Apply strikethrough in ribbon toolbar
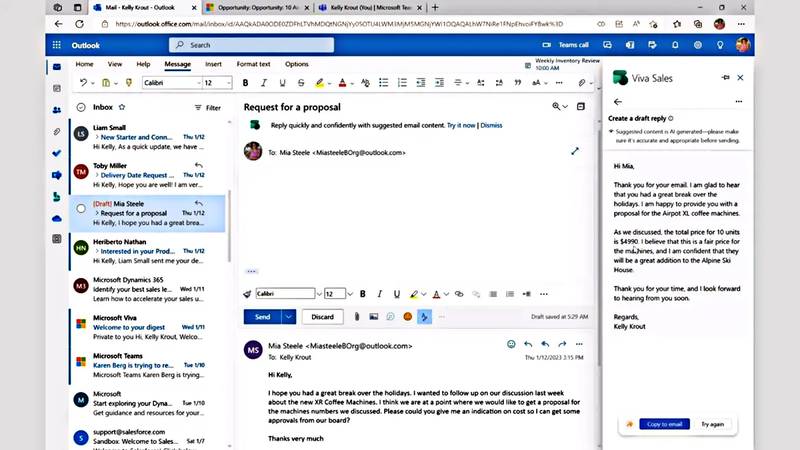Image resolution: width=800 pixels, height=450 pixels. (x=301, y=83)
